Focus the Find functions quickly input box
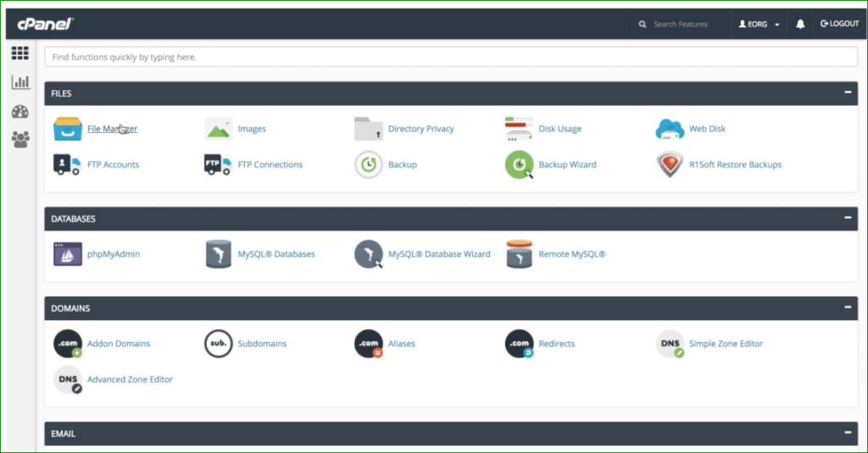868x453 pixels. click(x=450, y=58)
